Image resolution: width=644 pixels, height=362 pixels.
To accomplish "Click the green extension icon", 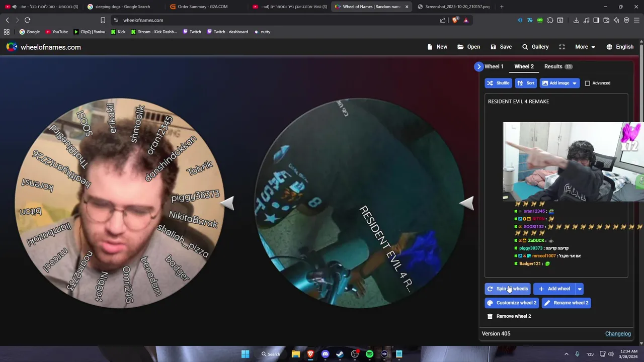I will tap(540, 20).
